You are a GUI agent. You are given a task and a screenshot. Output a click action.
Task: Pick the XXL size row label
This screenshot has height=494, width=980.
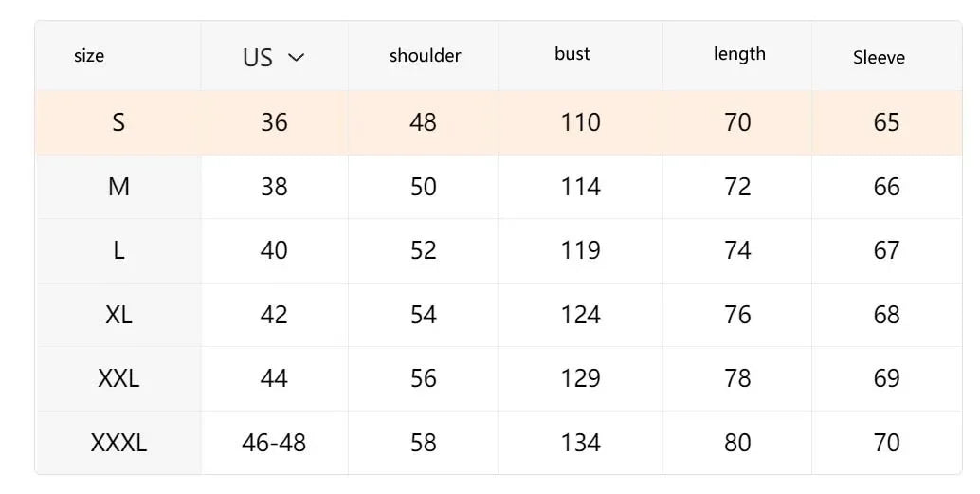[118, 378]
